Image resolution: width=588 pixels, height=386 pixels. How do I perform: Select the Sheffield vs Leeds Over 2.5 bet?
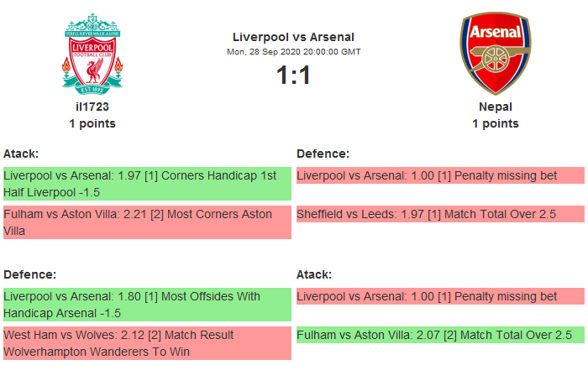point(440,214)
